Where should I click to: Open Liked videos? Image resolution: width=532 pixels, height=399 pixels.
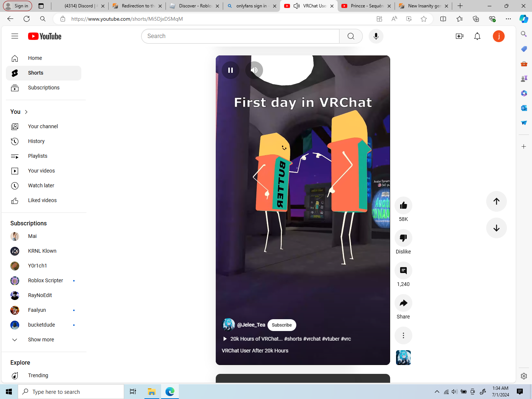pyautogui.click(x=44, y=200)
